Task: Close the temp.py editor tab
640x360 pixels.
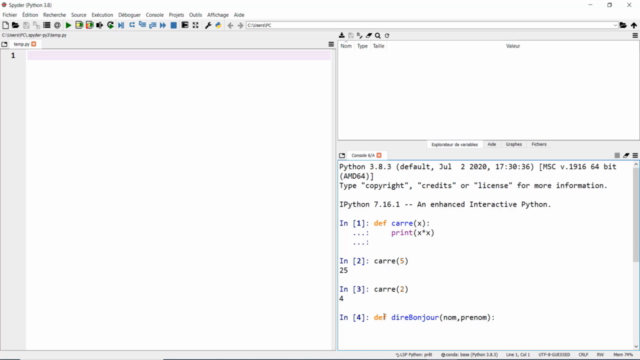Action: point(34,44)
